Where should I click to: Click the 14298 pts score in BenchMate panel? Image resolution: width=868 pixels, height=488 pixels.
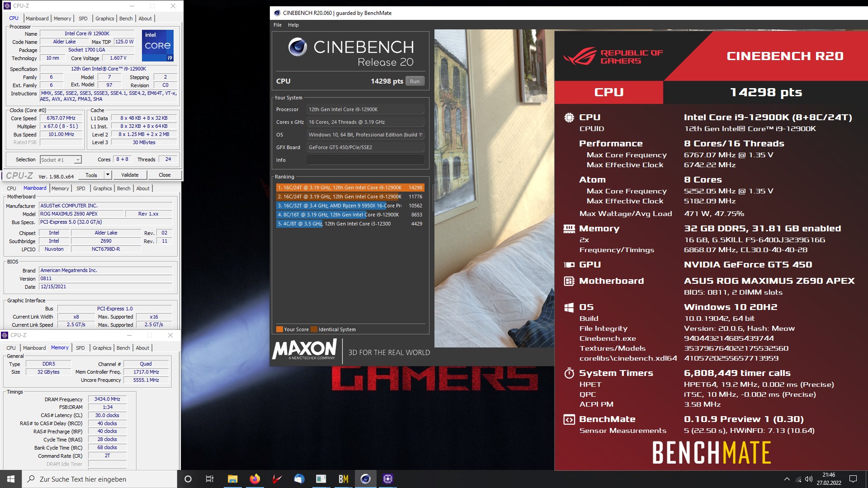tap(766, 92)
